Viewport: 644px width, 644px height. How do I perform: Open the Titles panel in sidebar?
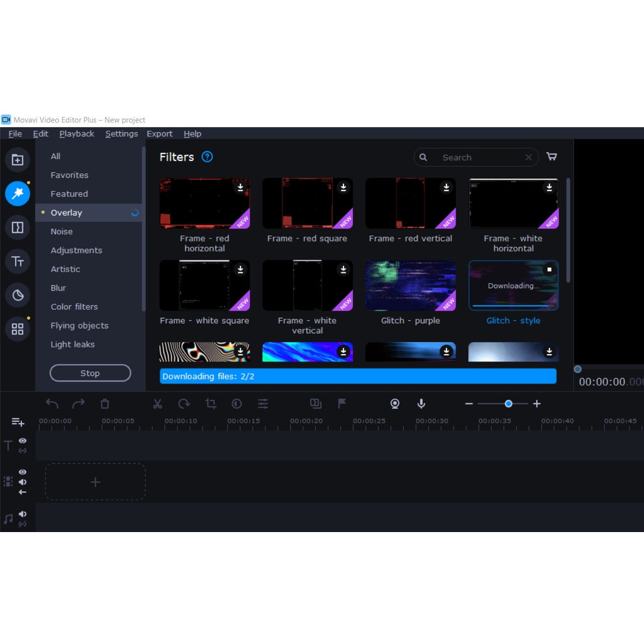pos(18,262)
